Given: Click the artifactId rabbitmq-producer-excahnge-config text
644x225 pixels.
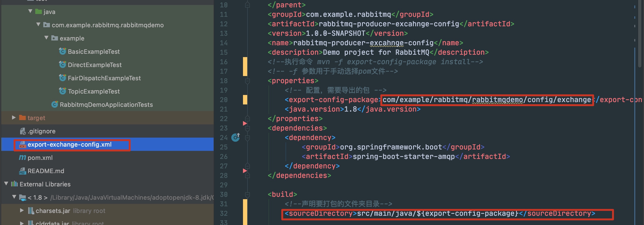Looking at the screenshot, I should point(389,24).
